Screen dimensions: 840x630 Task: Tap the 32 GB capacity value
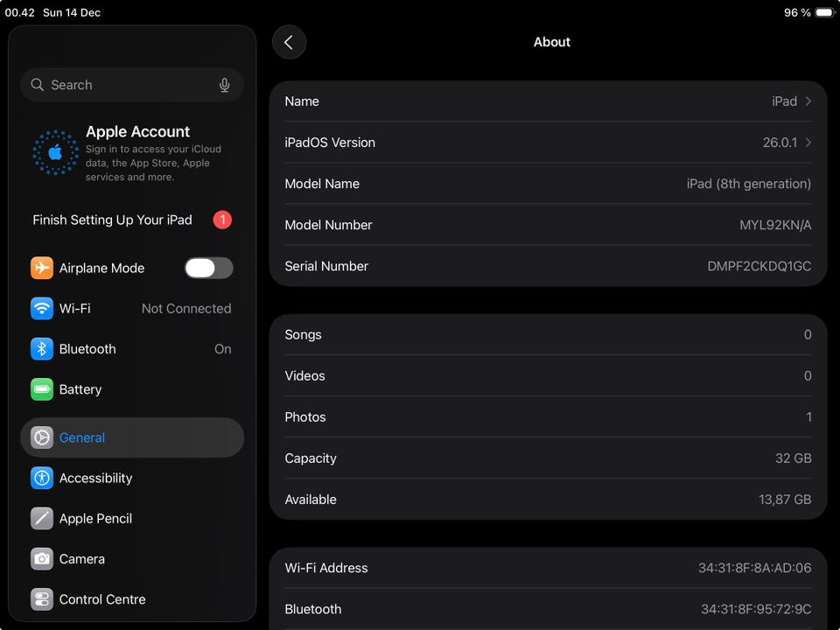pos(793,458)
